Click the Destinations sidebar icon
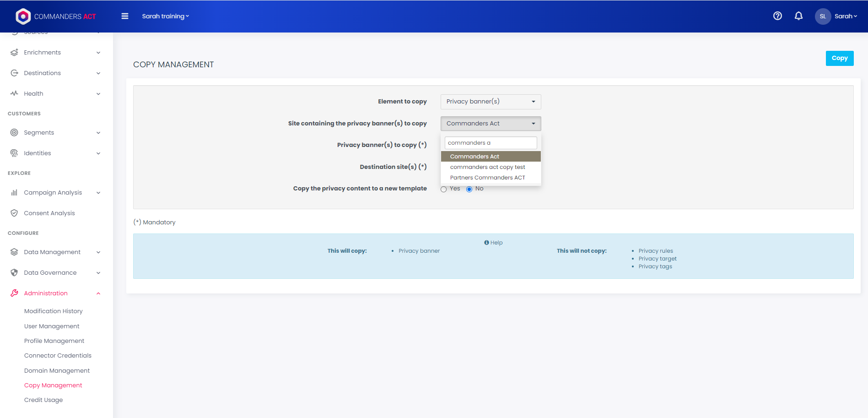 pyautogui.click(x=14, y=73)
